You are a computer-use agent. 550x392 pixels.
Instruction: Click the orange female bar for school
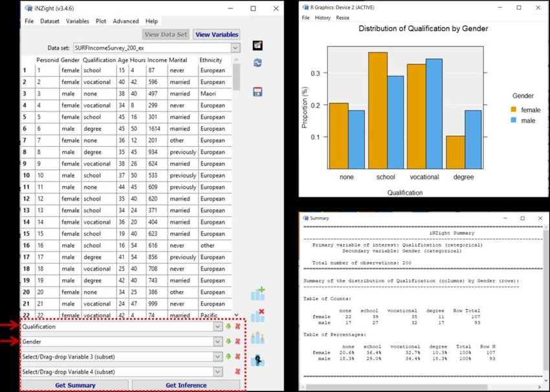point(378,111)
